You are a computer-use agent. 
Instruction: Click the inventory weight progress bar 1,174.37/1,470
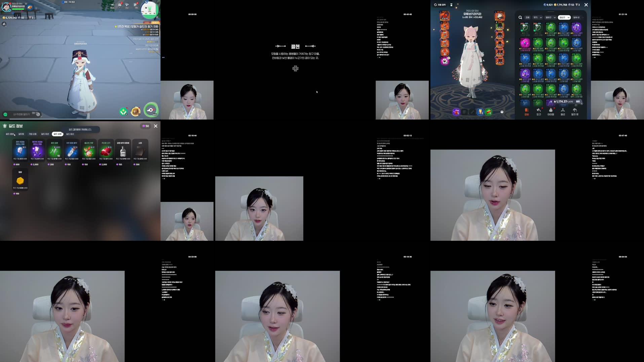pyautogui.click(x=565, y=102)
